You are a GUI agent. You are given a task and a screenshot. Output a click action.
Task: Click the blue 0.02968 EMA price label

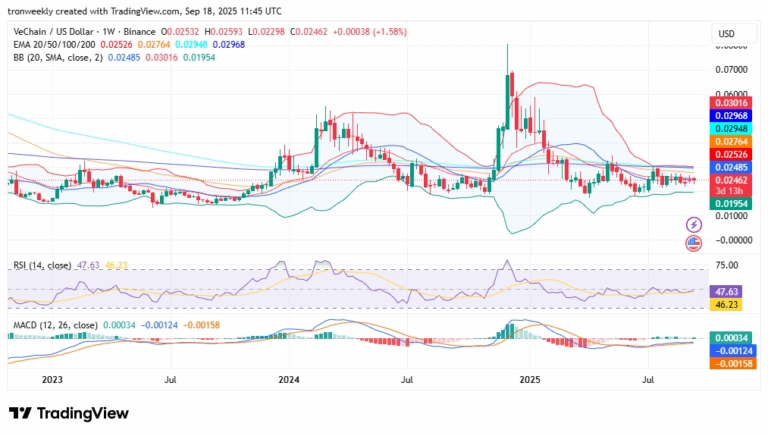pos(729,116)
